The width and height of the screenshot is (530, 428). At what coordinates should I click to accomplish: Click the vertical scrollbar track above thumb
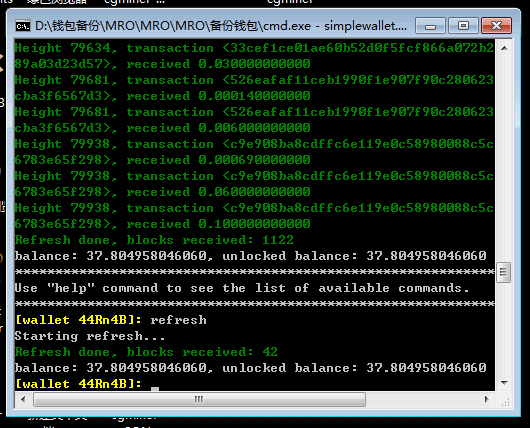point(504,158)
